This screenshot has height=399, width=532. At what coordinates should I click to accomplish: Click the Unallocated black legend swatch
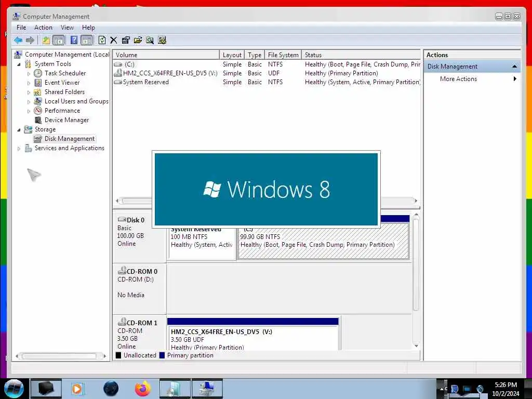118,355
